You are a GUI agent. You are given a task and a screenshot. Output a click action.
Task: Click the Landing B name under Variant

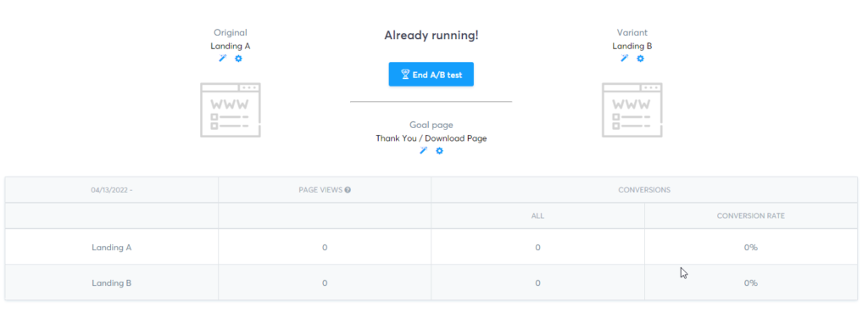(632, 47)
